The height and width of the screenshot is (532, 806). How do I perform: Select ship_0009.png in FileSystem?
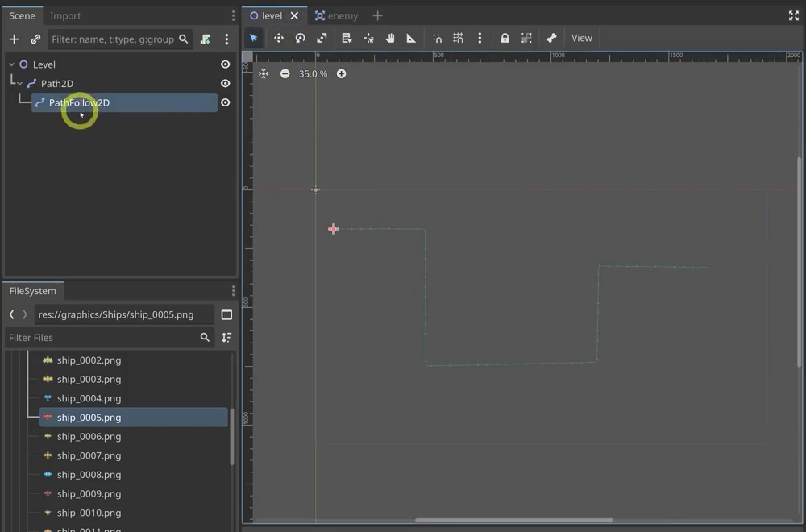point(89,493)
